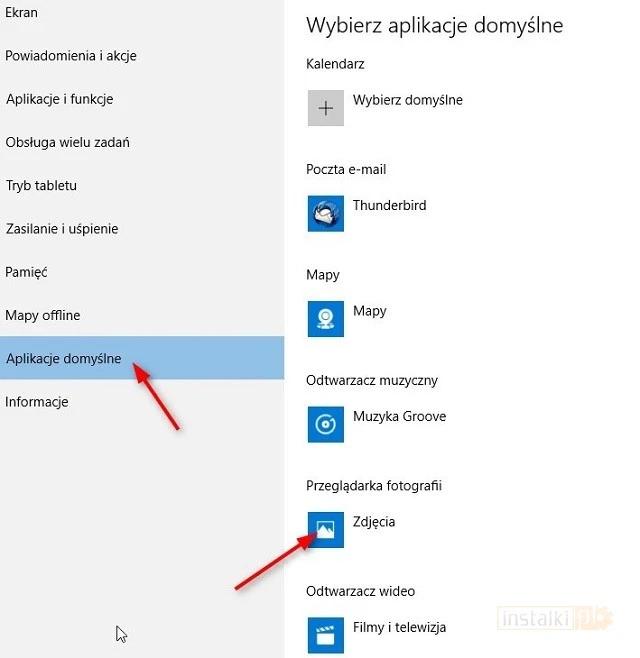
Task: Click the Muzyka Groove disc icon
Action: pos(325,424)
